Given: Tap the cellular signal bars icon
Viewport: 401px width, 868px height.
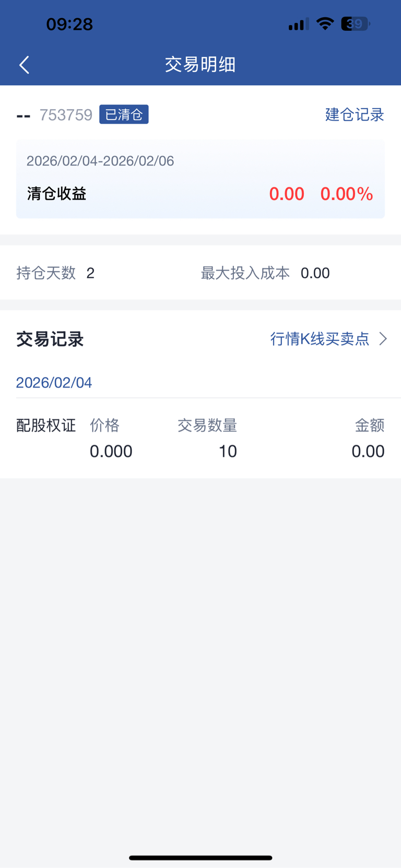Looking at the screenshot, I should (298, 24).
